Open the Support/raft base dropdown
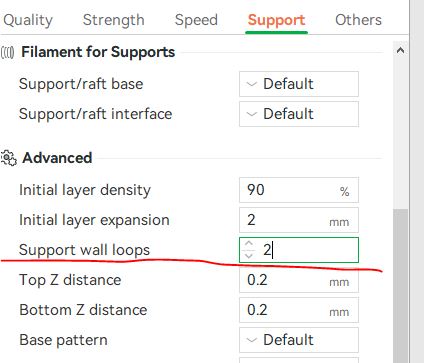The height and width of the screenshot is (363, 424). (x=299, y=84)
